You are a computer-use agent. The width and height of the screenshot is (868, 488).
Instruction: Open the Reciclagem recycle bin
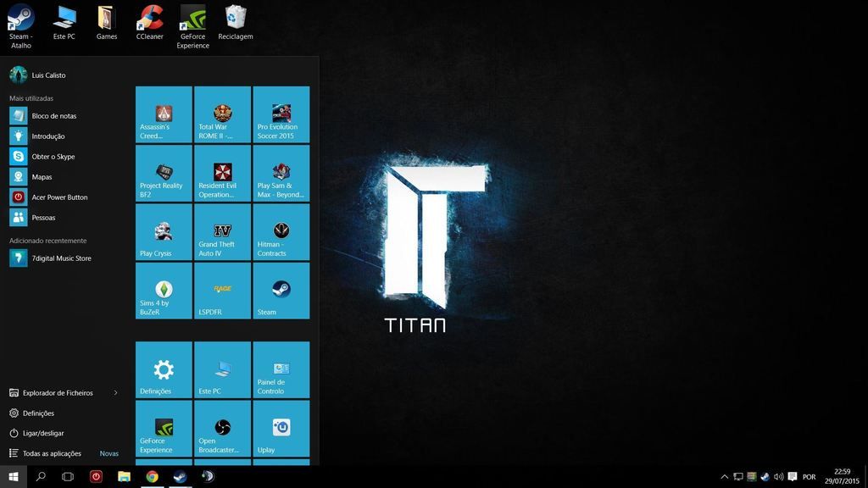pos(236,22)
